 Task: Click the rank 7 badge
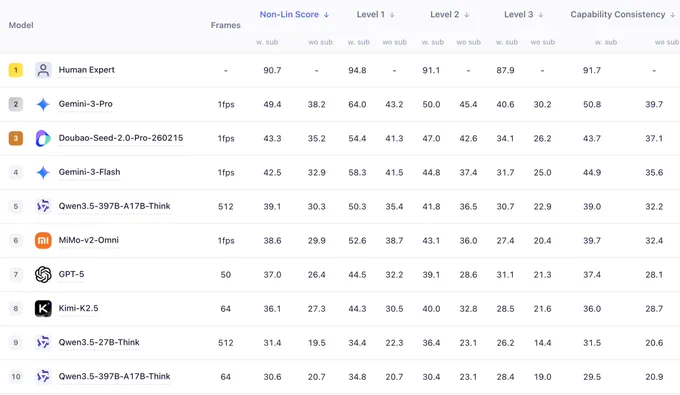(16, 274)
